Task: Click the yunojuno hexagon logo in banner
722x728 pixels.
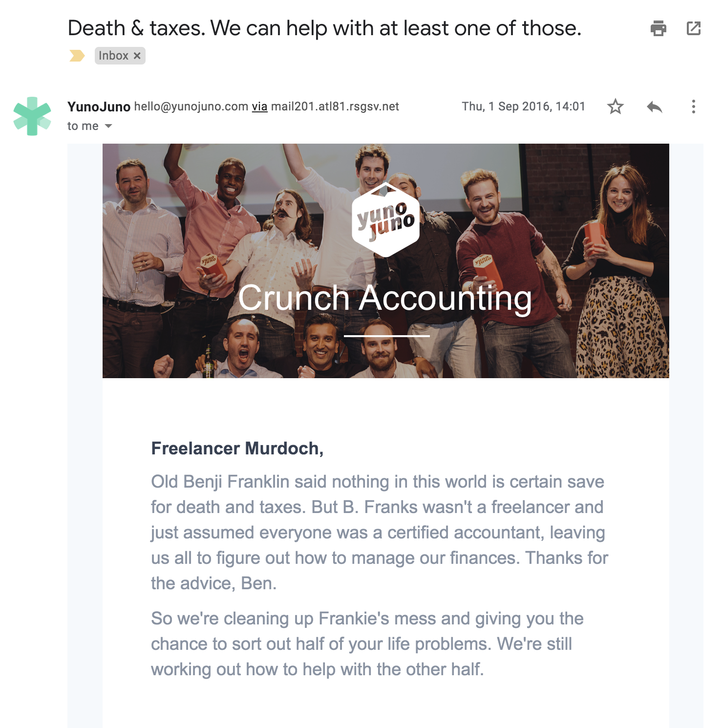Action: point(385,220)
